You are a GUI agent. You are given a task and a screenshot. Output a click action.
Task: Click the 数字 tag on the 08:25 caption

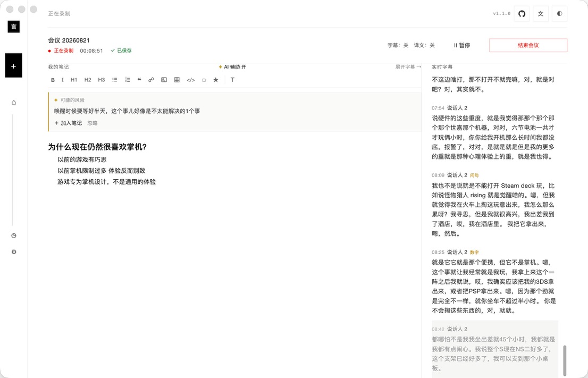pos(474,253)
